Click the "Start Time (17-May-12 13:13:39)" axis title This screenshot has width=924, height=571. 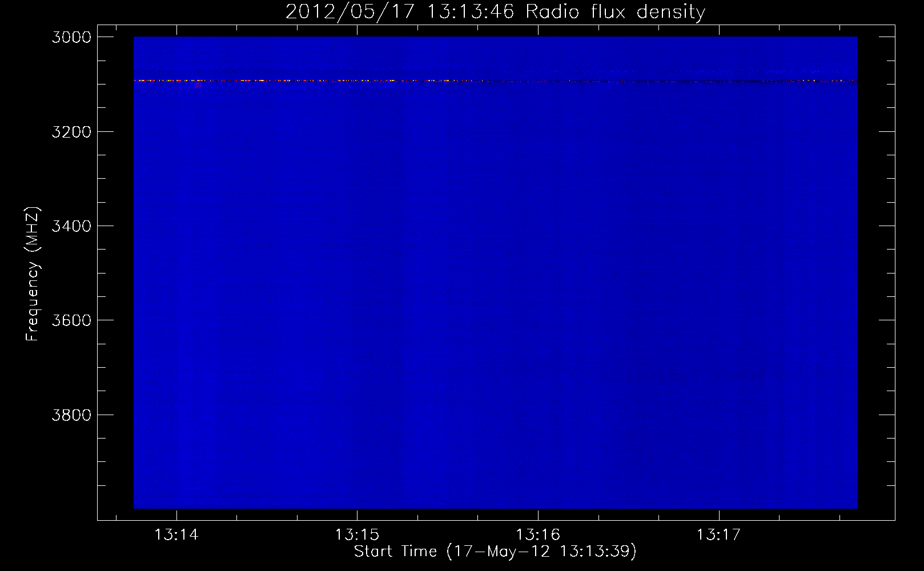495,552
